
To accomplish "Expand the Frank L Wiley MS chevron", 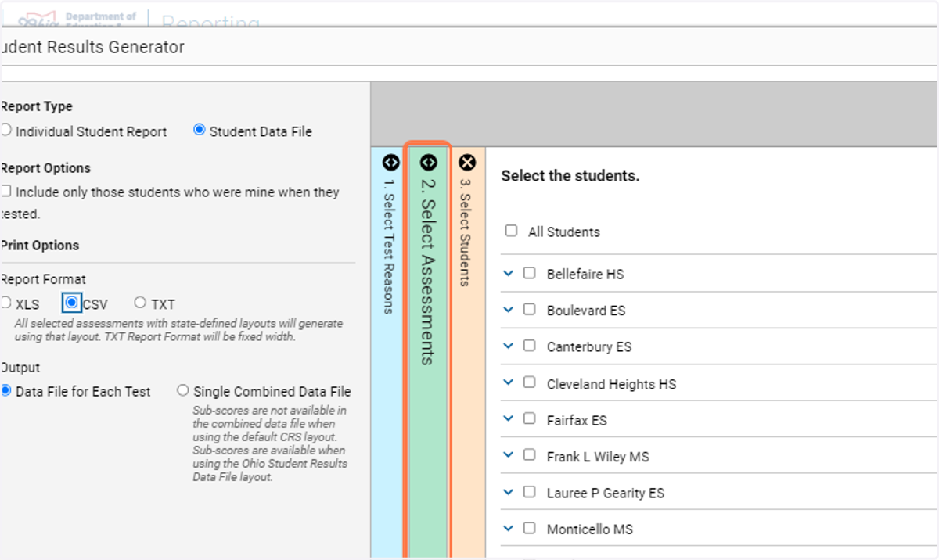I will tap(508, 455).
